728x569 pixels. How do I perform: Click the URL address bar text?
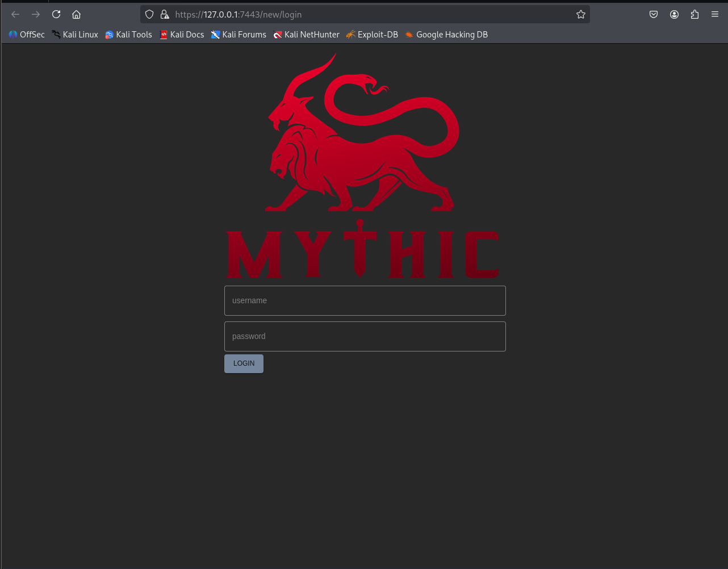[239, 14]
